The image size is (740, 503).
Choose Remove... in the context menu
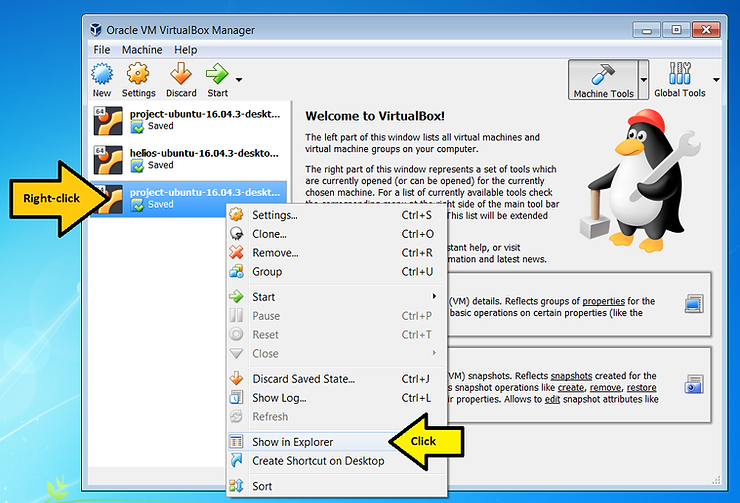tap(336, 253)
